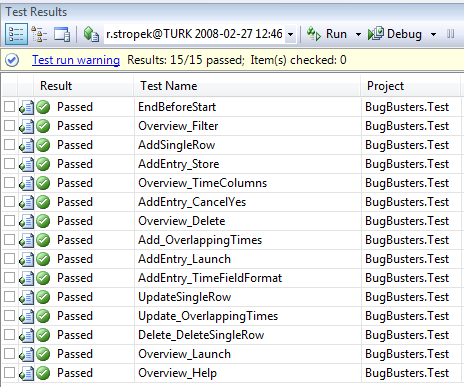Image resolution: width=464 pixels, height=387 pixels.
Task: Open the test run details window icon
Action: (x=62, y=34)
